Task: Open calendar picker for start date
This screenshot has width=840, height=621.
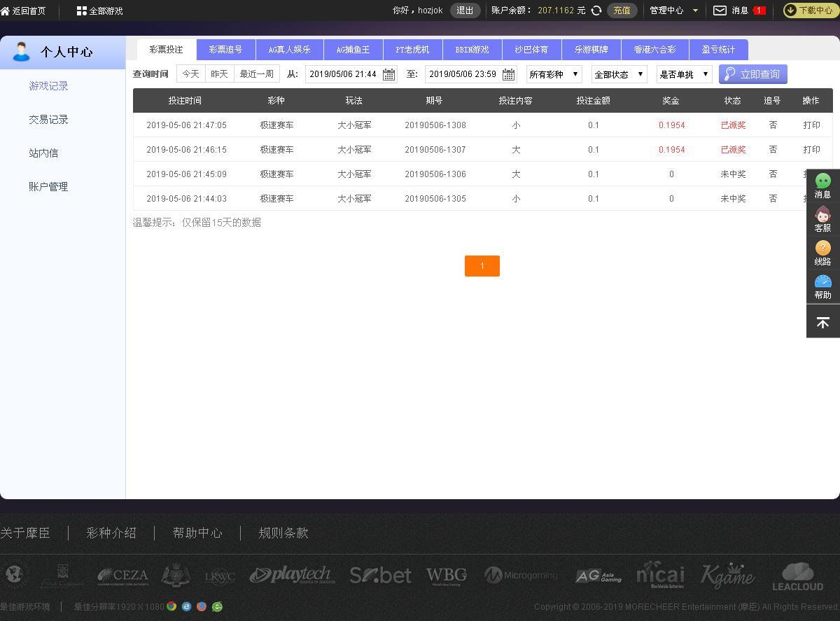Action: click(x=388, y=74)
